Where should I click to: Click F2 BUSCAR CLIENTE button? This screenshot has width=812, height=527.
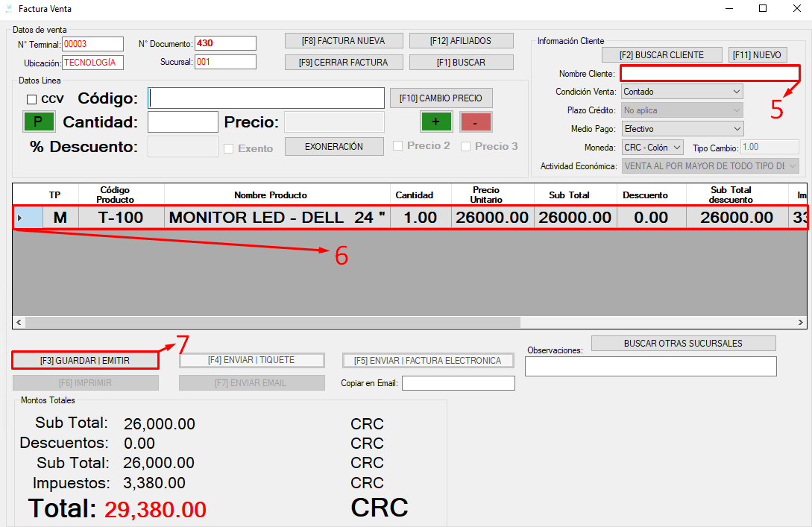pyautogui.click(x=662, y=55)
